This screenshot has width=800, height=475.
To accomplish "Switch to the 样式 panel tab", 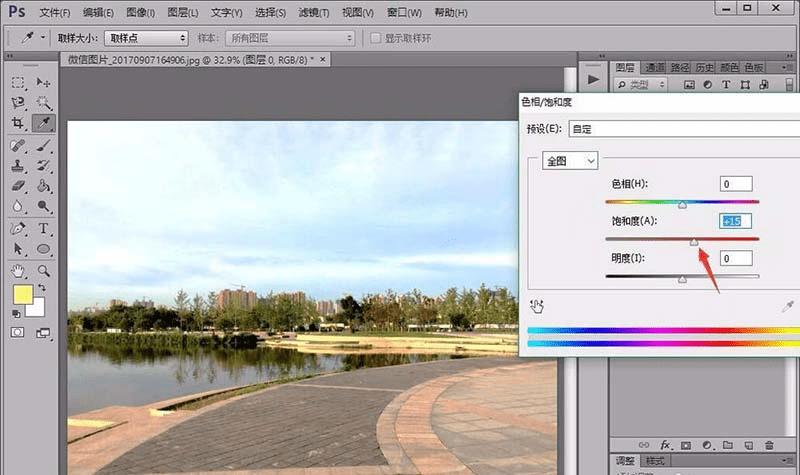I will tap(655, 461).
